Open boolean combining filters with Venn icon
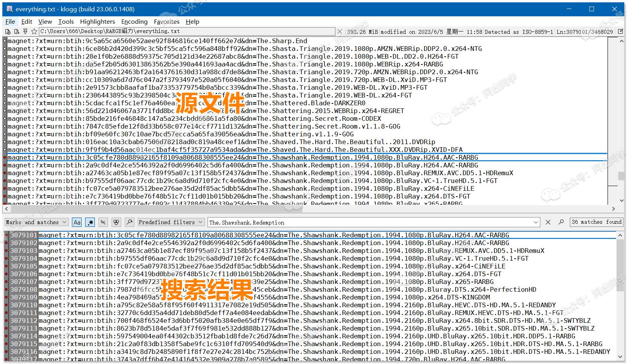The height and width of the screenshot is (364, 627). coord(116,222)
